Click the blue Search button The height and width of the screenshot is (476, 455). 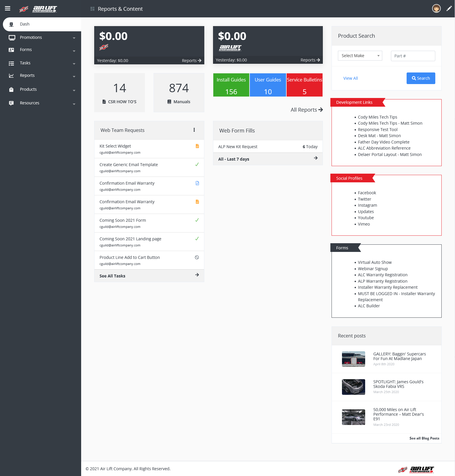tap(421, 78)
